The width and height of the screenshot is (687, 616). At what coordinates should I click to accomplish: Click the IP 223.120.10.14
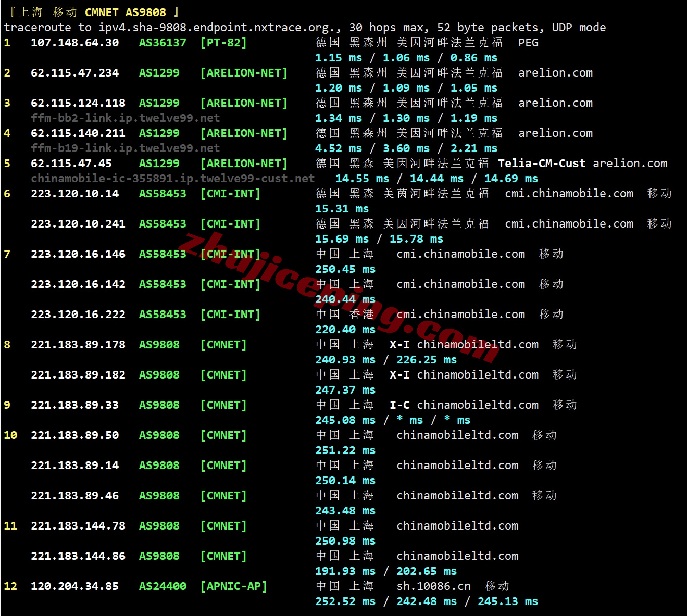[74, 194]
